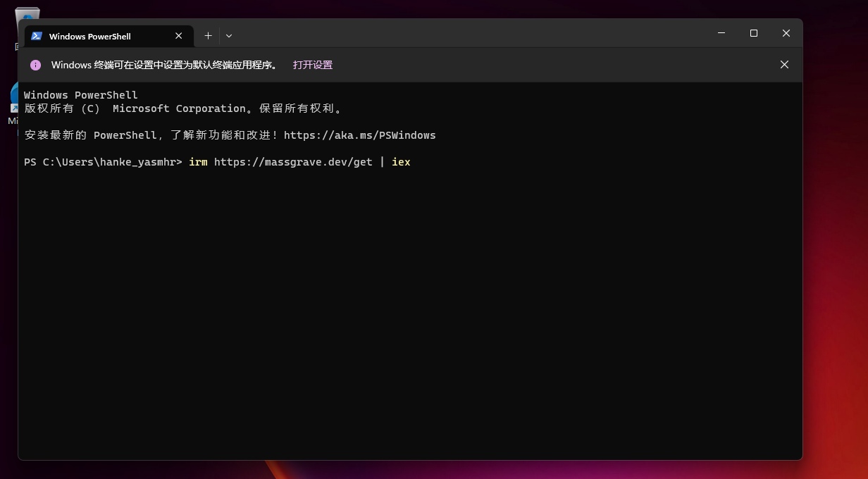Select the Recycle Bin desktop icon

tap(27, 15)
